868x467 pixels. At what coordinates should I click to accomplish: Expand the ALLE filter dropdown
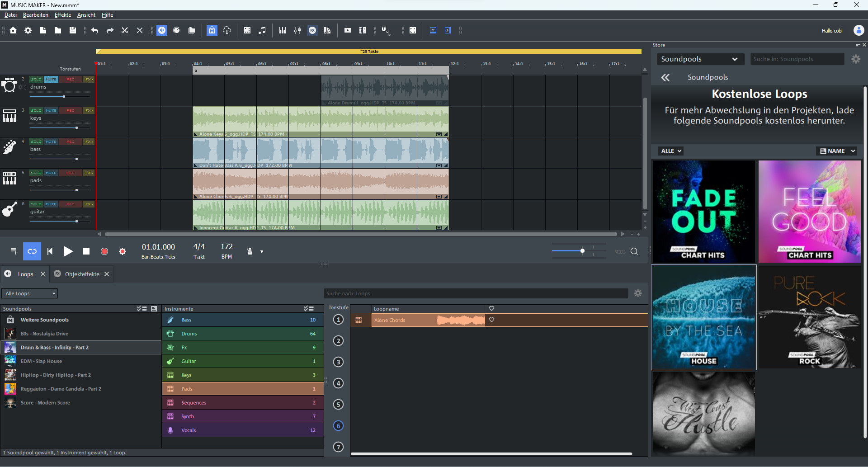click(x=671, y=151)
